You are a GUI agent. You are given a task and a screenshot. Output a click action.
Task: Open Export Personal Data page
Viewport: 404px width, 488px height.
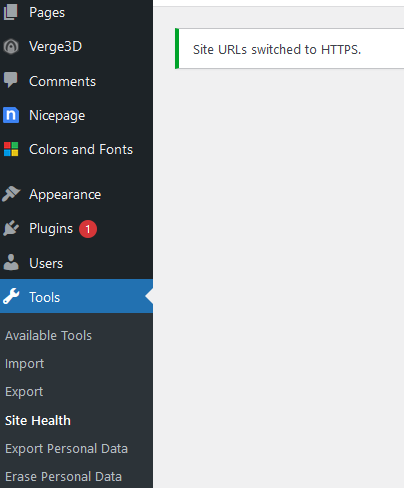click(x=66, y=449)
